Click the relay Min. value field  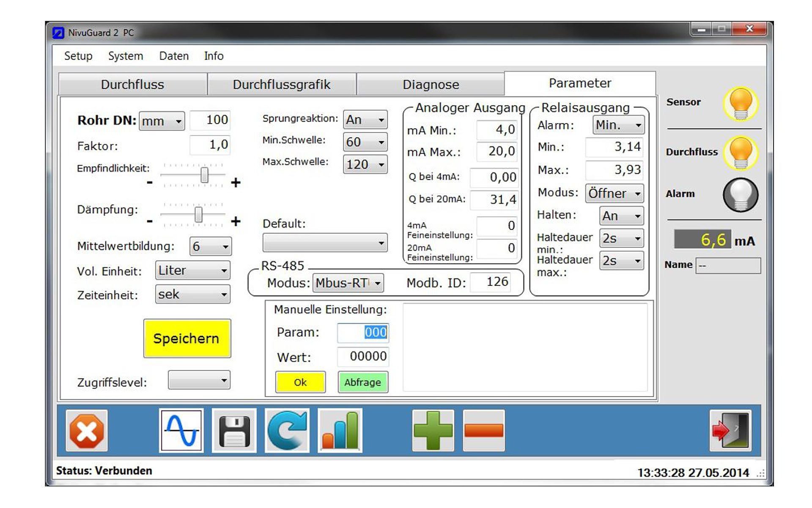tap(614, 147)
